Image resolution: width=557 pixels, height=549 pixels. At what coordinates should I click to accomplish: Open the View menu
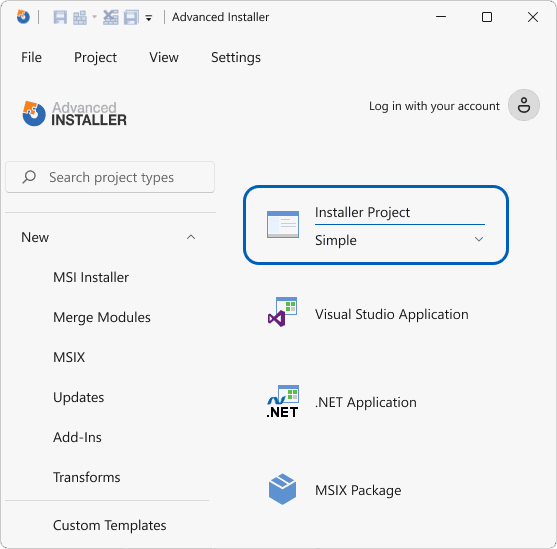pyautogui.click(x=164, y=57)
